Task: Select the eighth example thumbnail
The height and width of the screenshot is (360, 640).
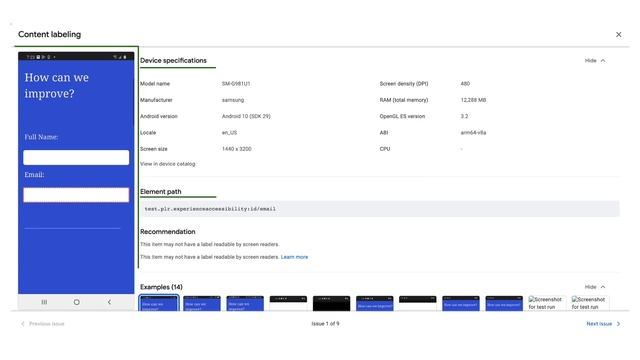Action: 461,303
